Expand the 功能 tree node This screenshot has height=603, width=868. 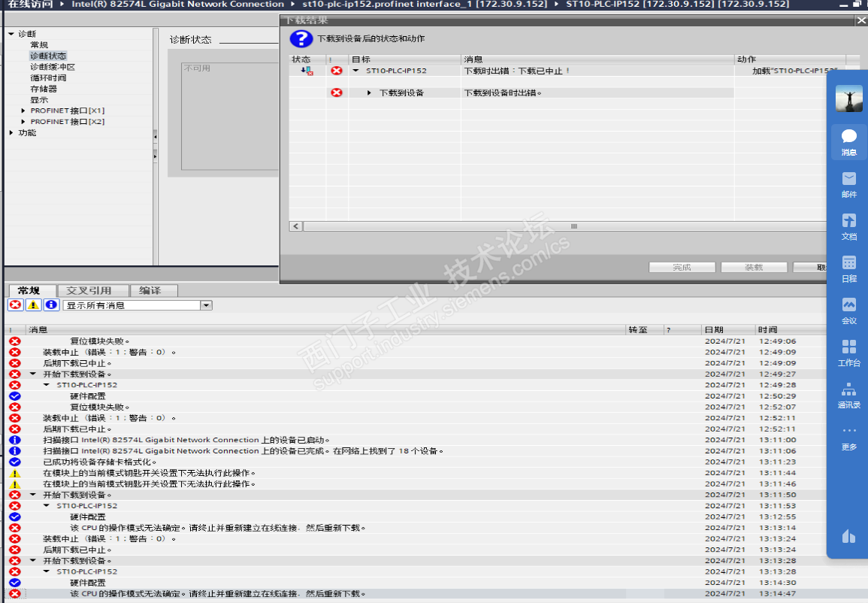11,133
